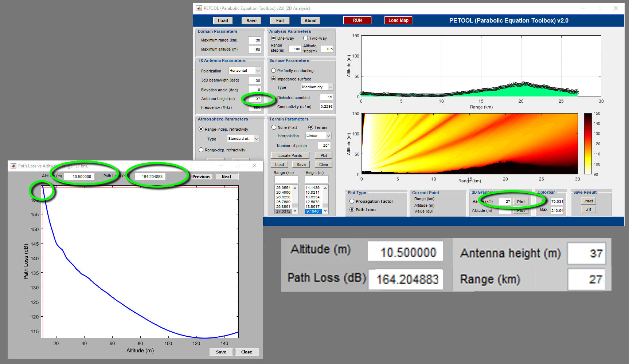Click the path loss color map
This screenshot has width=629, height=364.
pos(469,144)
